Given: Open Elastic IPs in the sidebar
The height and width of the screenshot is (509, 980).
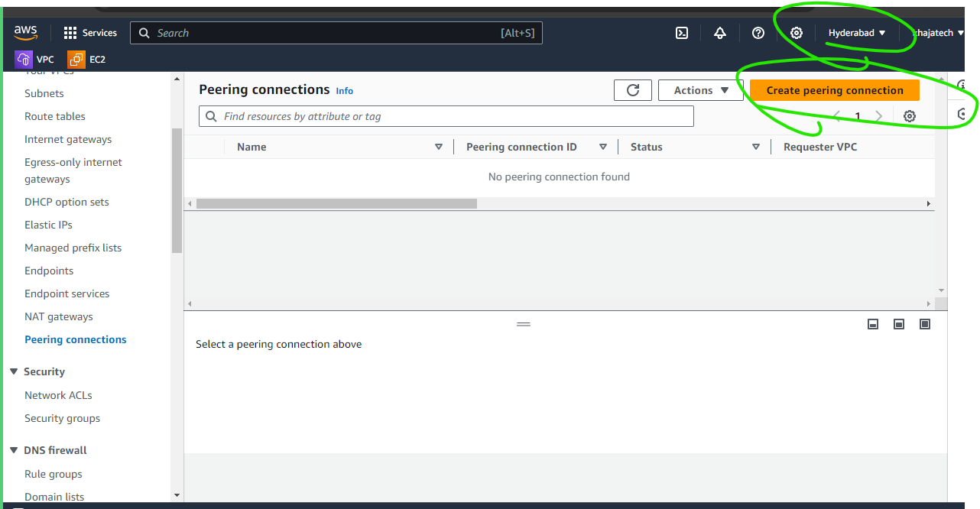Looking at the screenshot, I should 49,225.
